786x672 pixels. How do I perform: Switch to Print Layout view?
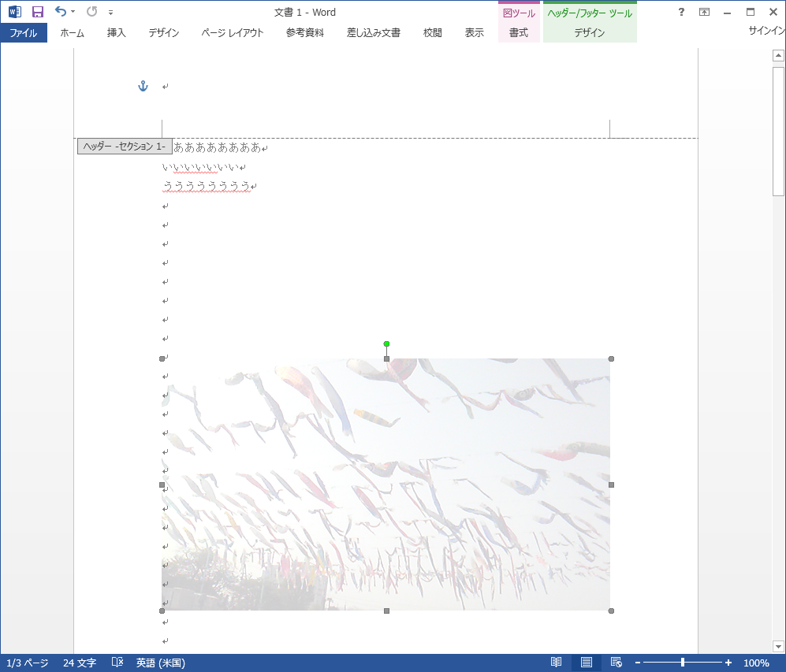point(587,663)
